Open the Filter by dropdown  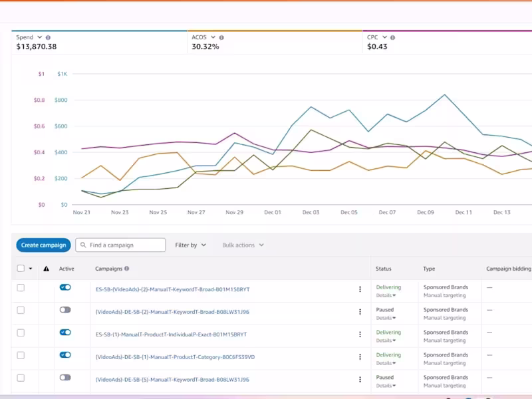(190, 245)
